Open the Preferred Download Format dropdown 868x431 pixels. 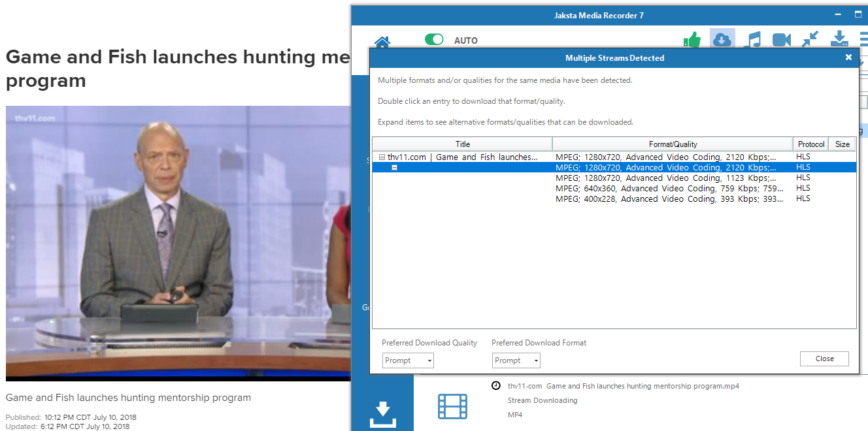coord(516,360)
